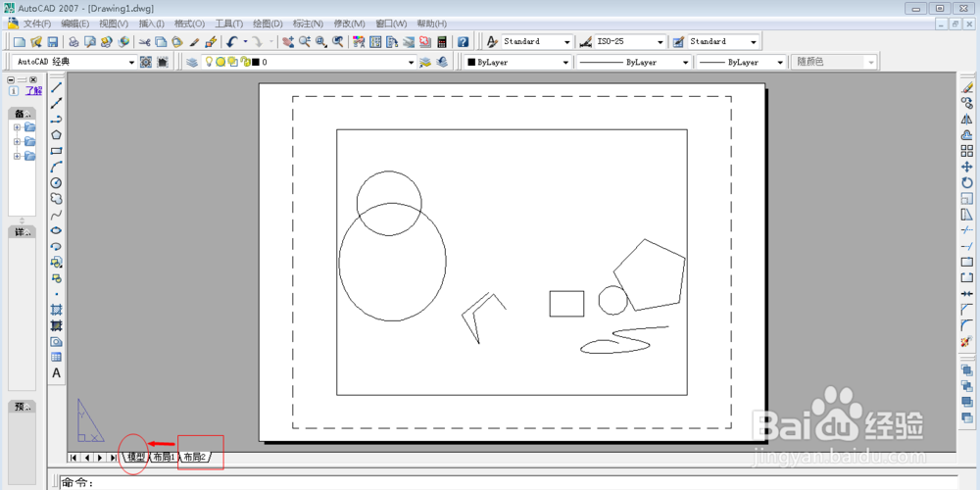Click the Cut scissors icon

tap(144, 42)
